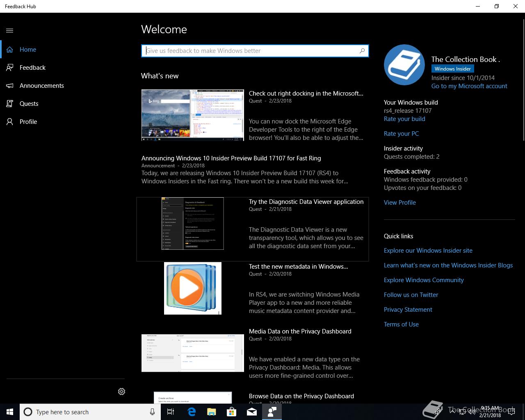525x420 pixels.
Task: Click the volume icon in system tray
Action: click(472, 412)
